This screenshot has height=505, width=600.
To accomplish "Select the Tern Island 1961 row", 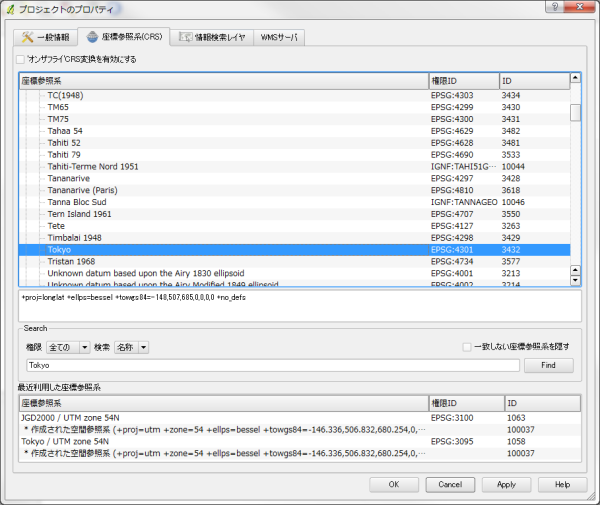I will coord(295,214).
